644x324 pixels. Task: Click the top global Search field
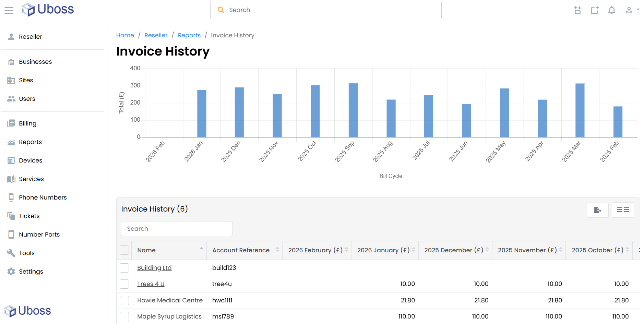click(326, 10)
